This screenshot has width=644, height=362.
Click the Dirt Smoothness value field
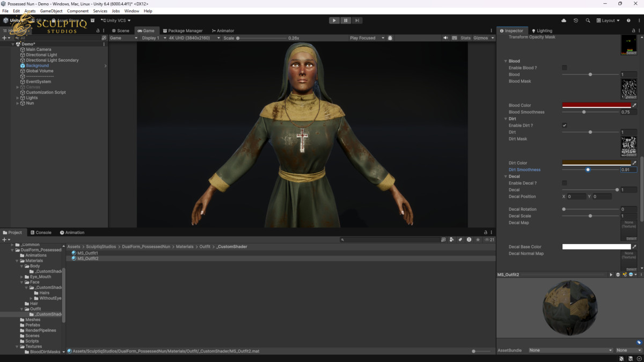click(x=628, y=169)
